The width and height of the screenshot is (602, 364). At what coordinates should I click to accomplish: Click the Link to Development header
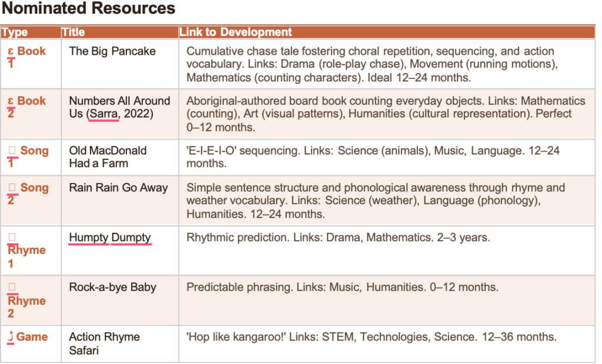tap(236, 32)
